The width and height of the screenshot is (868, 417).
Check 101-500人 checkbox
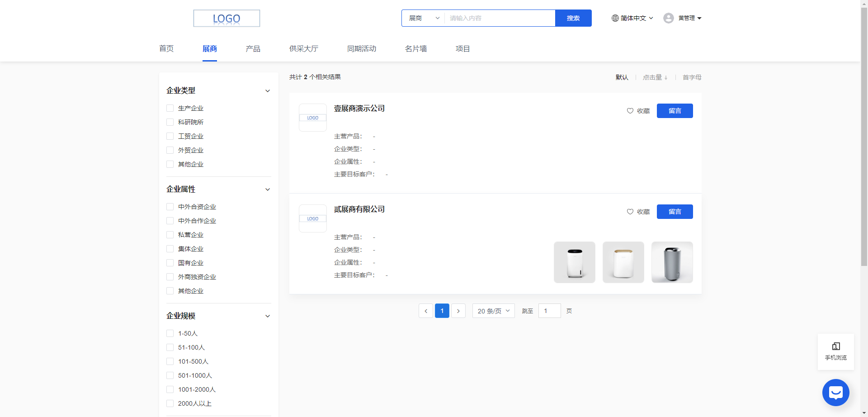tap(170, 361)
